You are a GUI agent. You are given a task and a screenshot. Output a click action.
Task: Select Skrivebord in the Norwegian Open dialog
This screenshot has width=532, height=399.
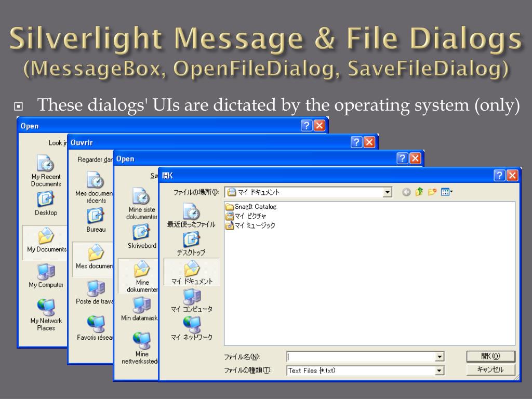point(141,236)
